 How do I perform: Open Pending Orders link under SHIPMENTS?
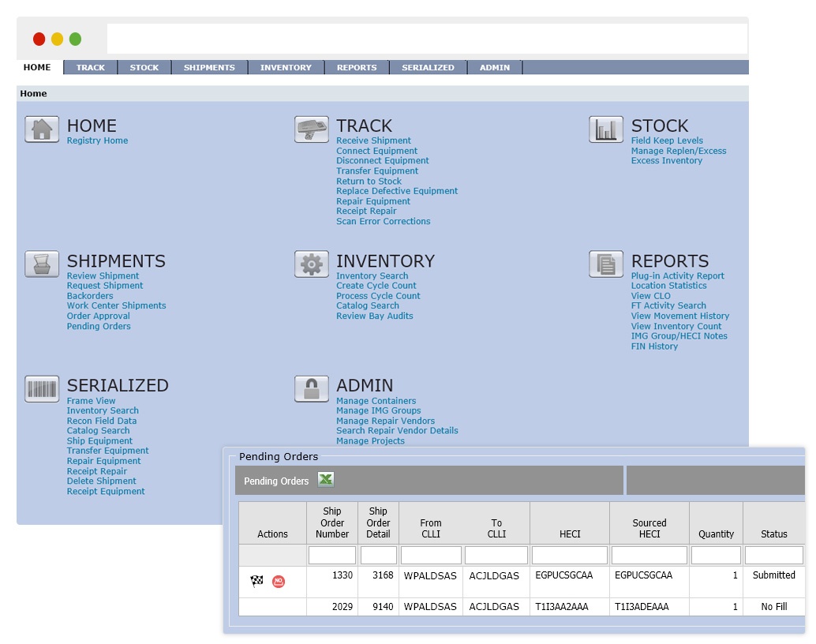coord(99,327)
